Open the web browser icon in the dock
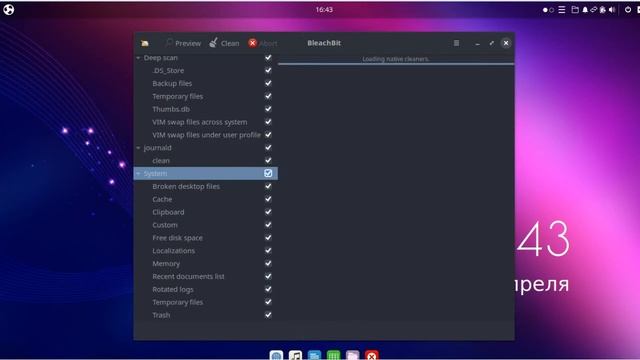 coord(276,355)
